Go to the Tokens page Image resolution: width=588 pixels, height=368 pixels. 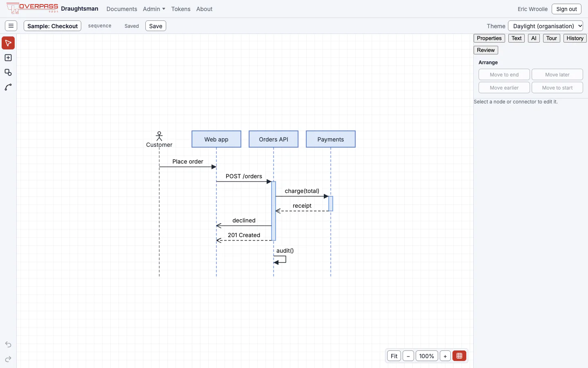pyautogui.click(x=181, y=9)
